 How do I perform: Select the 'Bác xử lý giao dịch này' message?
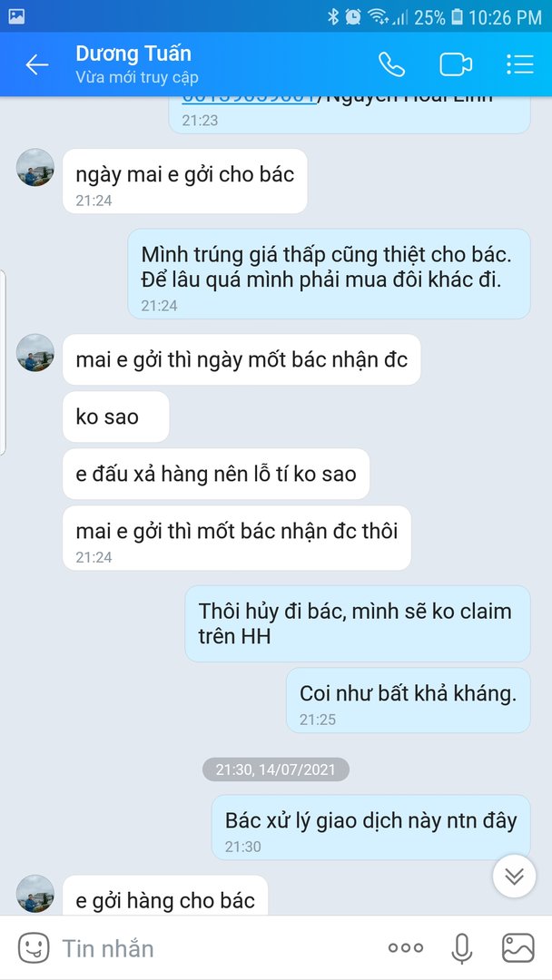tap(370, 828)
